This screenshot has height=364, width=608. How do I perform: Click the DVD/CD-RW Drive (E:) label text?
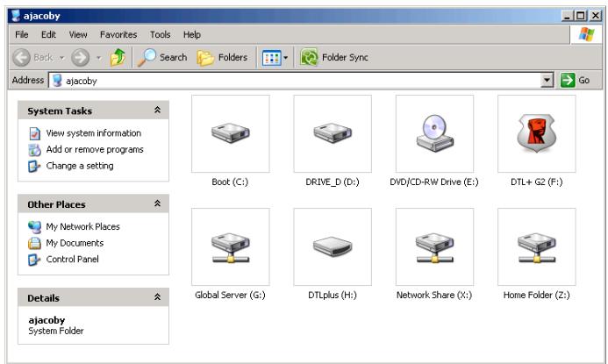tap(434, 182)
